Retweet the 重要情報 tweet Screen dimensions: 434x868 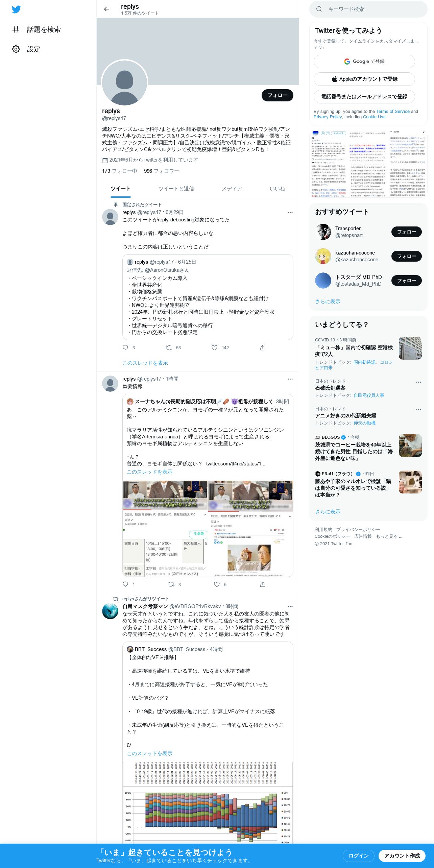pos(171,584)
